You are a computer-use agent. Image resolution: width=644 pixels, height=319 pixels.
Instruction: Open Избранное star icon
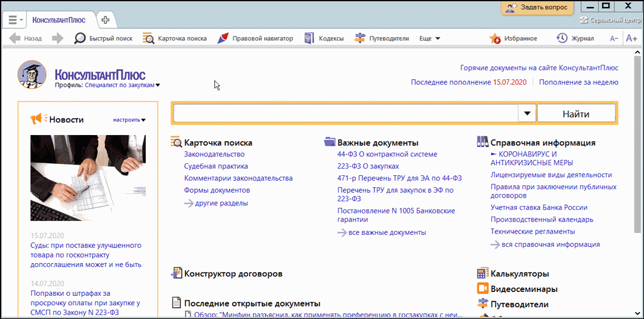point(513,38)
